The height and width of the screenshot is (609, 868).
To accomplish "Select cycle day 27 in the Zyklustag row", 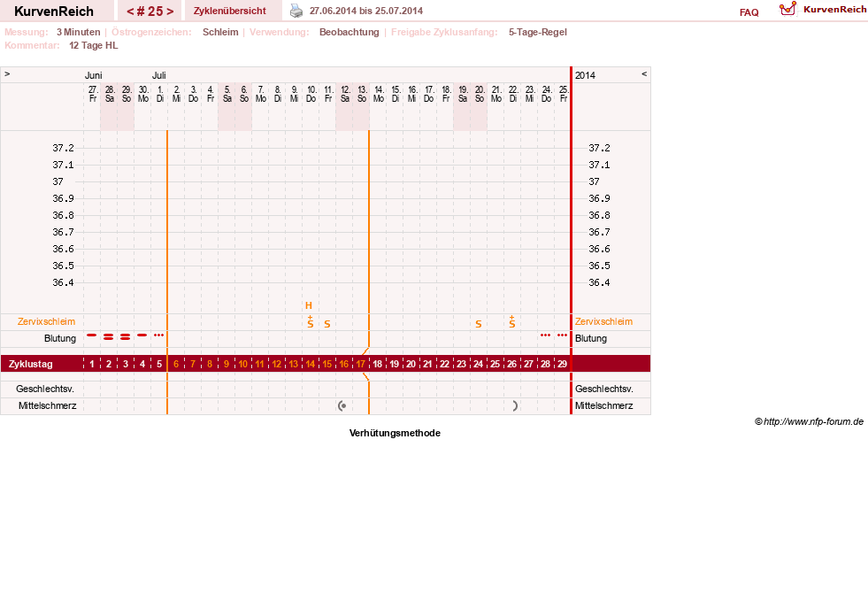I will pyautogui.click(x=528, y=364).
